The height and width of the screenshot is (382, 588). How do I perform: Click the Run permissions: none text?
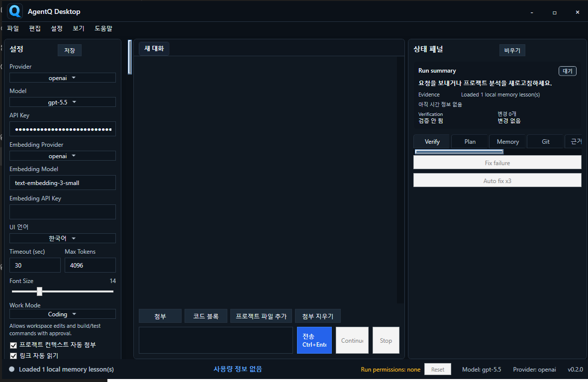coord(391,370)
